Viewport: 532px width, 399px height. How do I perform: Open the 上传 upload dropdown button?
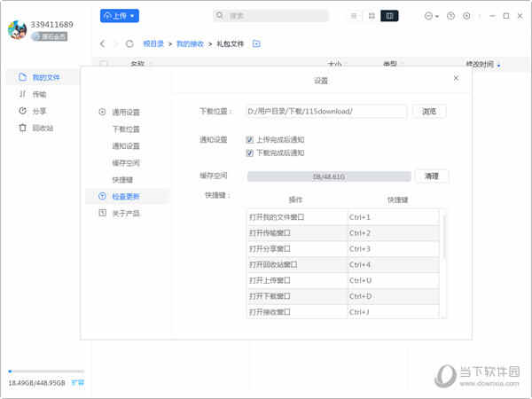[x=120, y=16]
